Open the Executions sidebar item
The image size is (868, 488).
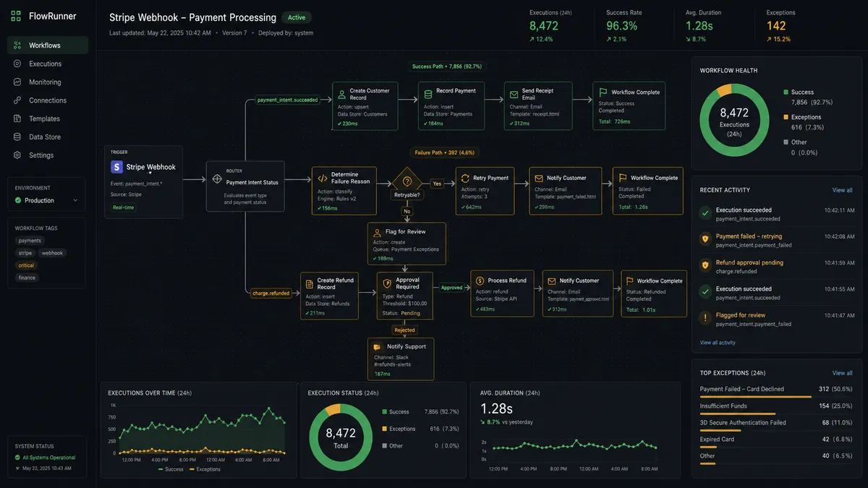(48, 64)
